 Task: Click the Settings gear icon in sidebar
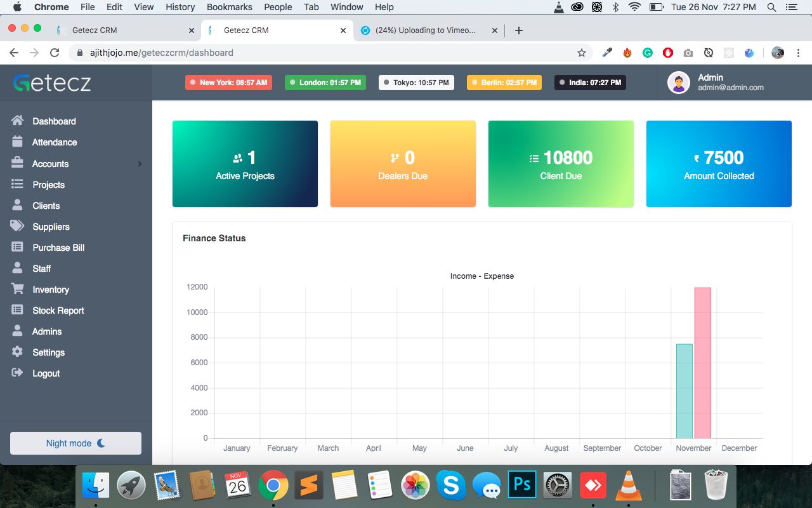(x=17, y=352)
